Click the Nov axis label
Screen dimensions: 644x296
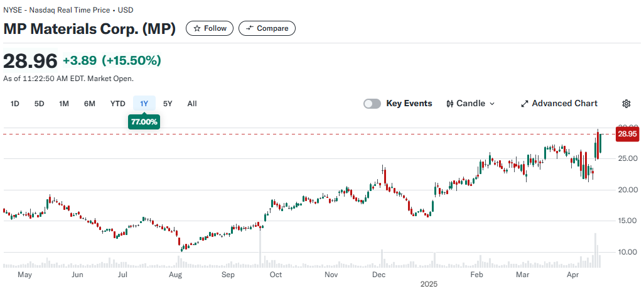coord(331,275)
